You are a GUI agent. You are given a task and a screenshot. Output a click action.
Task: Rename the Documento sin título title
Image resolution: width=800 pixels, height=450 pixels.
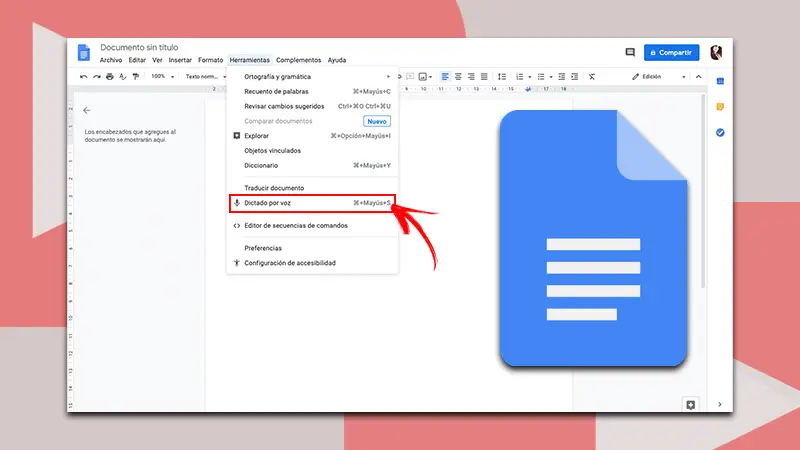click(x=139, y=47)
